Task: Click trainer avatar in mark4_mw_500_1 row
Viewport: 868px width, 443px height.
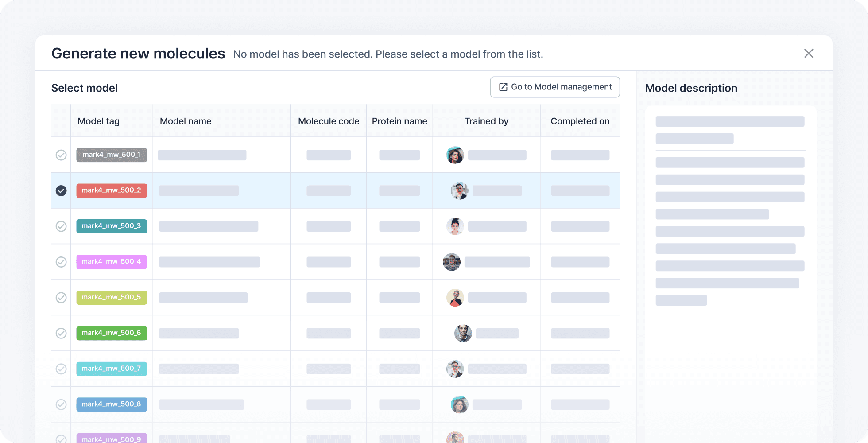Action: (x=455, y=155)
